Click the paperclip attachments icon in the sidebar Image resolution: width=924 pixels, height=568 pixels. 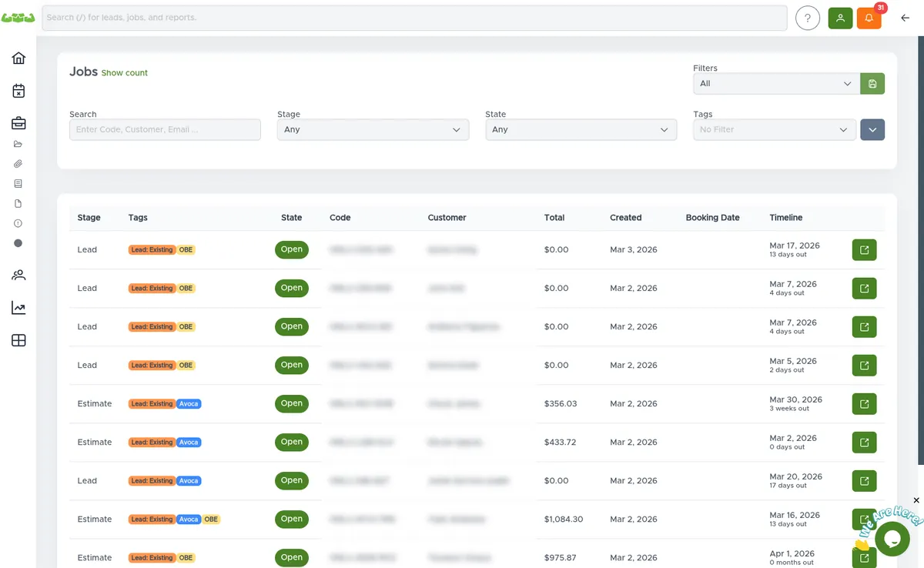[18, 163]
